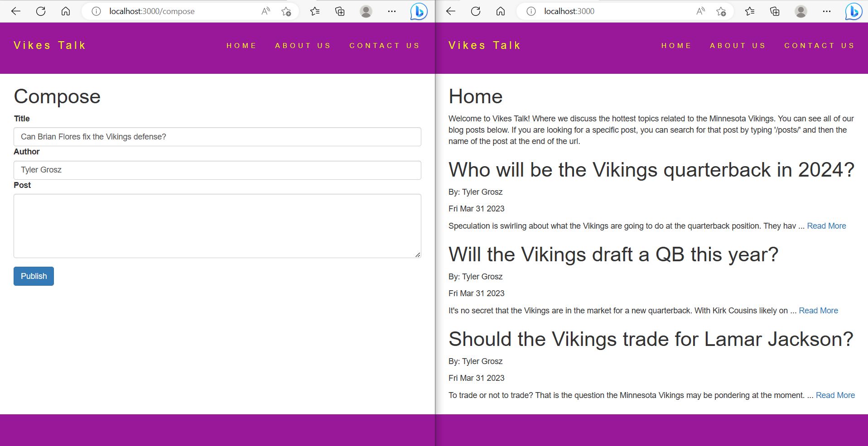
Task: Click the Vikes Talk brand on home page
Action: point(484,45)
